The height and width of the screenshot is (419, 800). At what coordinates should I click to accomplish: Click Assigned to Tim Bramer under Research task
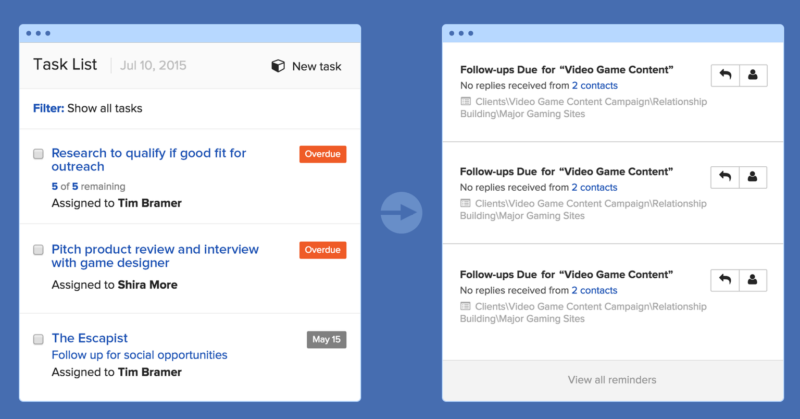tap(116, 203)
